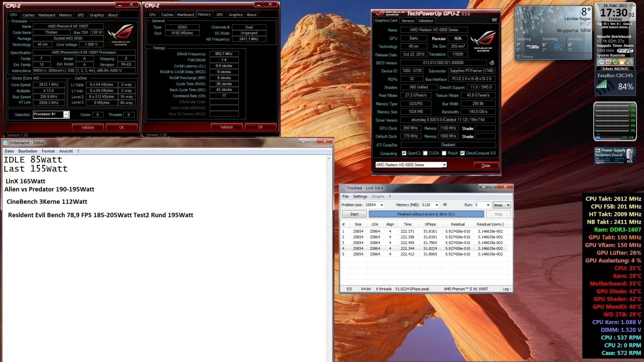Click the Start button in LinX
The image size is (644, 362).
coord(354,214)
